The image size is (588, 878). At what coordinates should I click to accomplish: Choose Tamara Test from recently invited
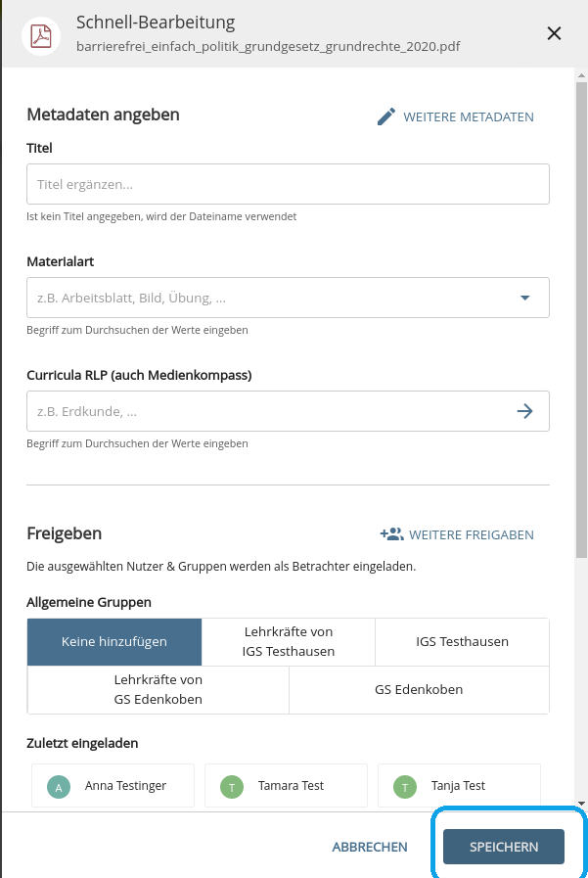click(x=286, y=786)
